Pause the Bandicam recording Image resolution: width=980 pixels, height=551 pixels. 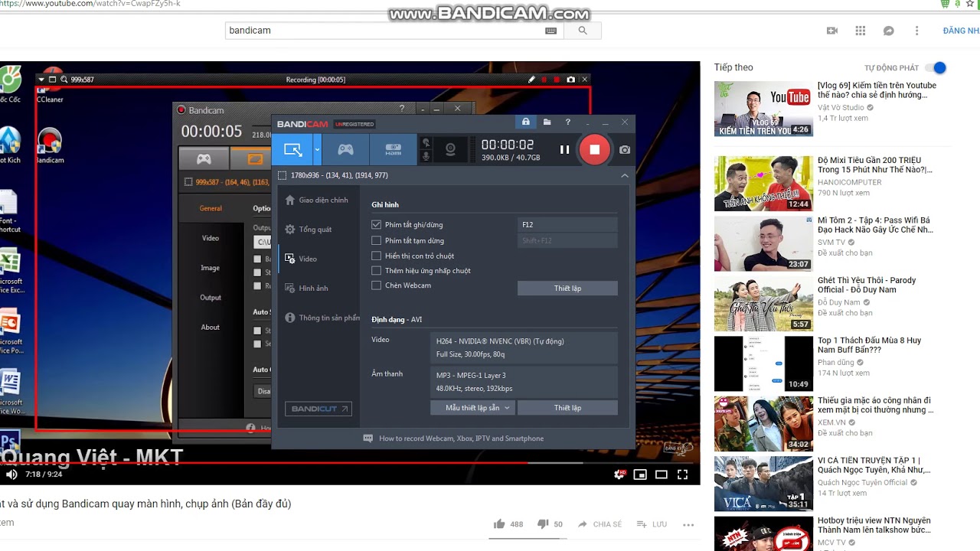click(564, 150)
